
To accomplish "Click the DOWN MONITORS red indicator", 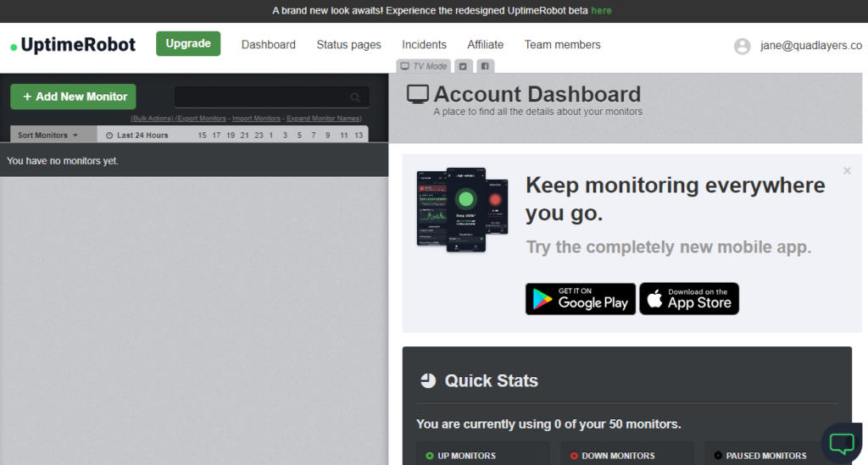I will (574, 456).
